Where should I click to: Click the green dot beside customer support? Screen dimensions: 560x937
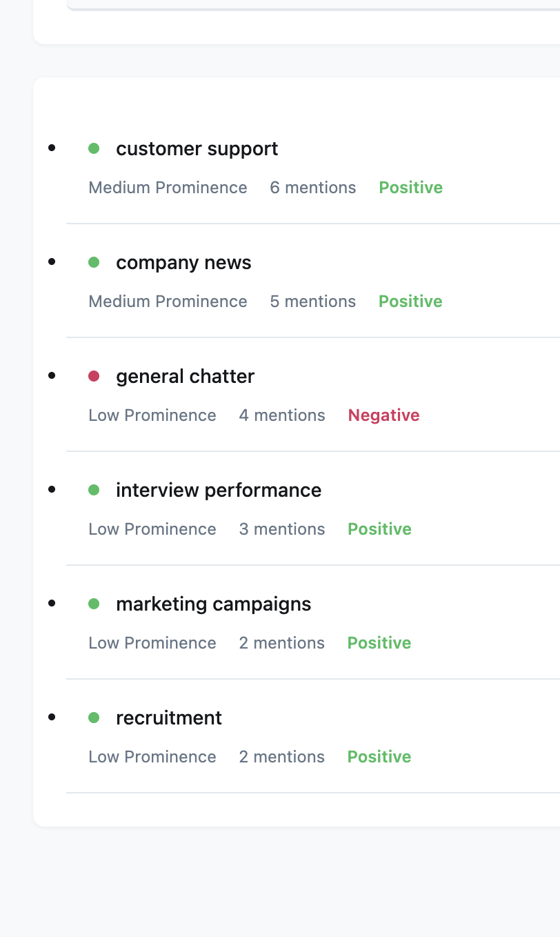[94, 148]
